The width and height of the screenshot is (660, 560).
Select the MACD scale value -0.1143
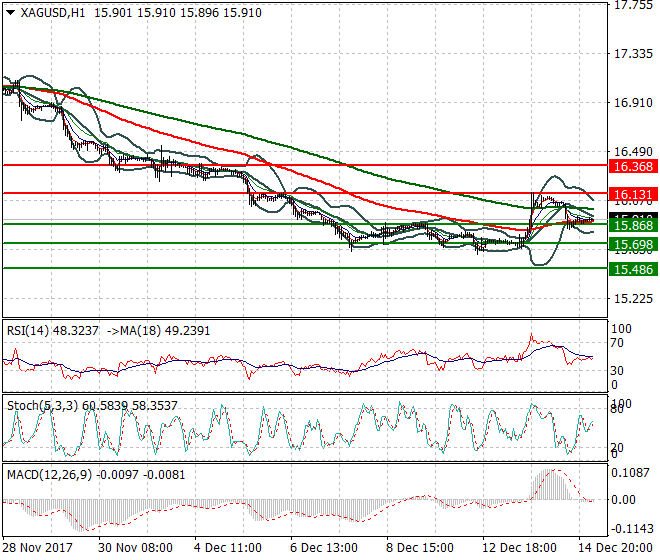(632, 528)
